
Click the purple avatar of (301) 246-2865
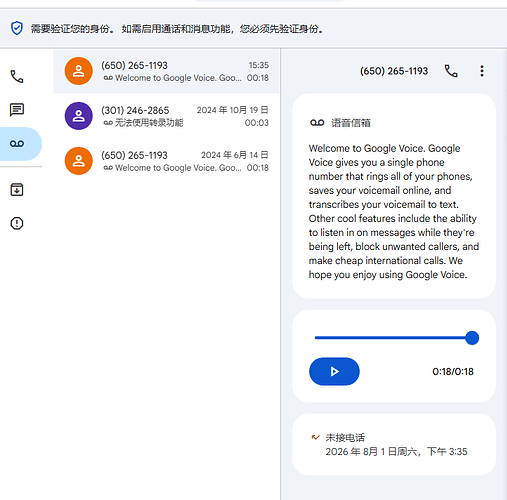tap(79, 116)
